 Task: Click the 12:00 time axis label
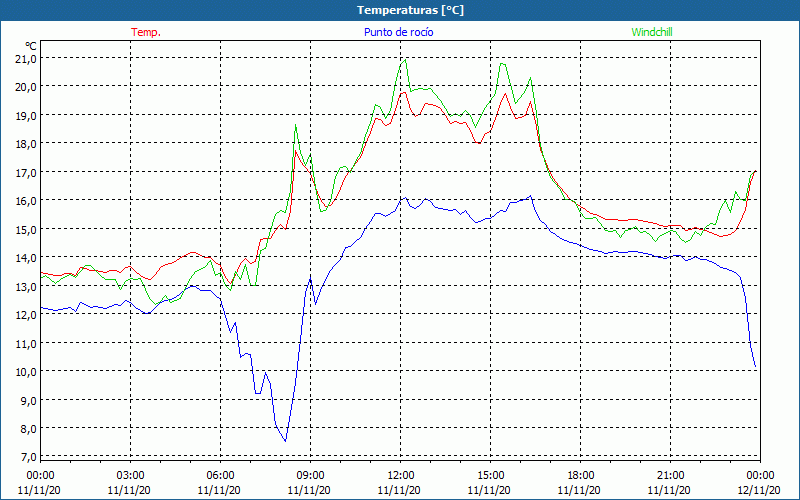coord(401,476)
